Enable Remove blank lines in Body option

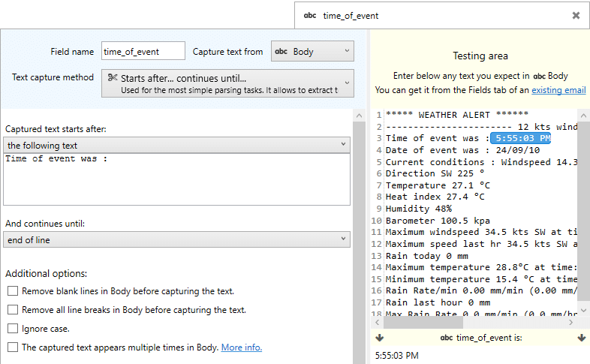12,291
